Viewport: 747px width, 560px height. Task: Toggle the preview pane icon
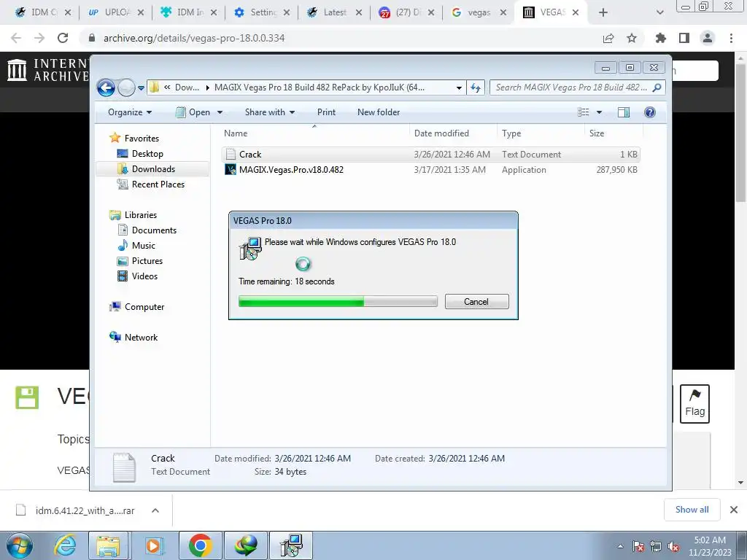(x=624, y=112)
